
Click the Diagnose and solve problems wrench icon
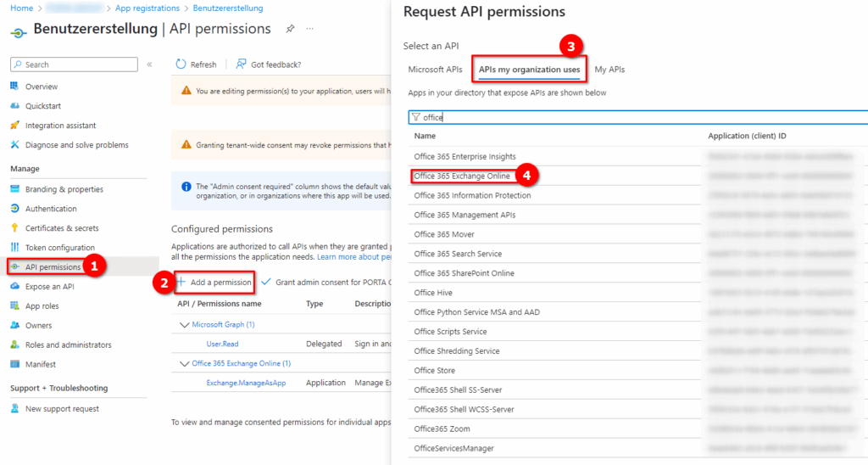point(15,144)
